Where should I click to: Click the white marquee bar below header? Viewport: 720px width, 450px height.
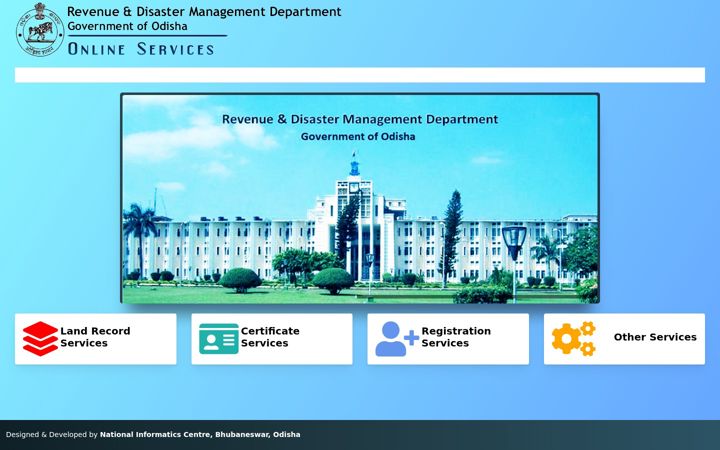360,75
